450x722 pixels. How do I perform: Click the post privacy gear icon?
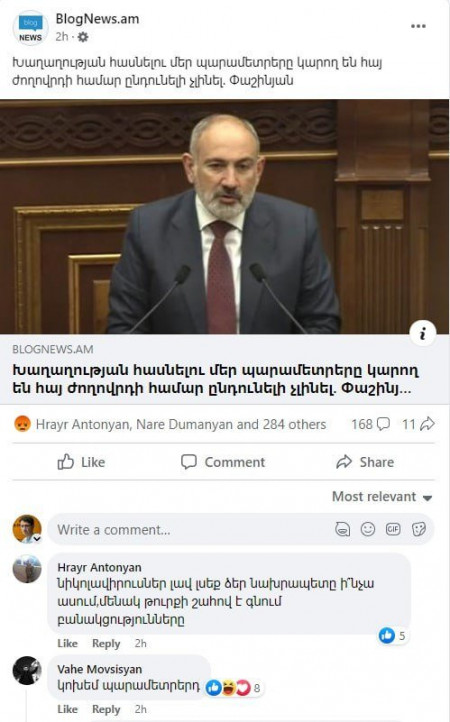click(83, 37)
